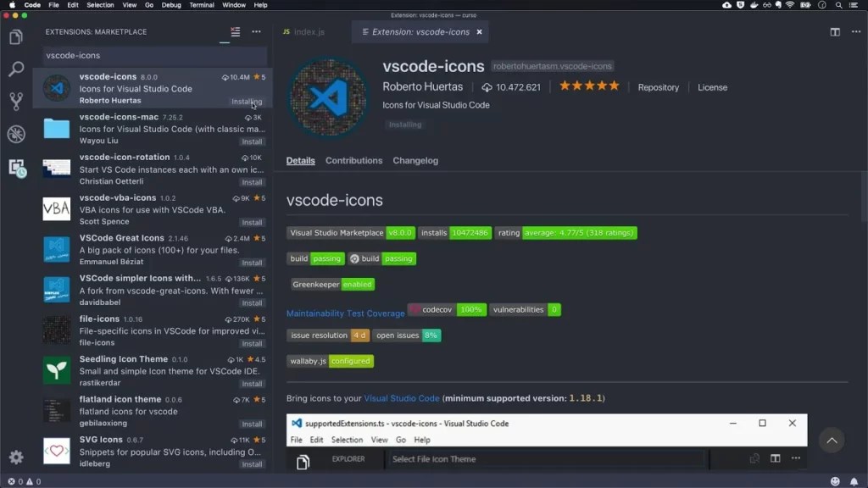The width and height of the screenshot is (868, 488).
Task: Switch to the Contributions tab
Action: pyautogui.click(x=353, y=160)
